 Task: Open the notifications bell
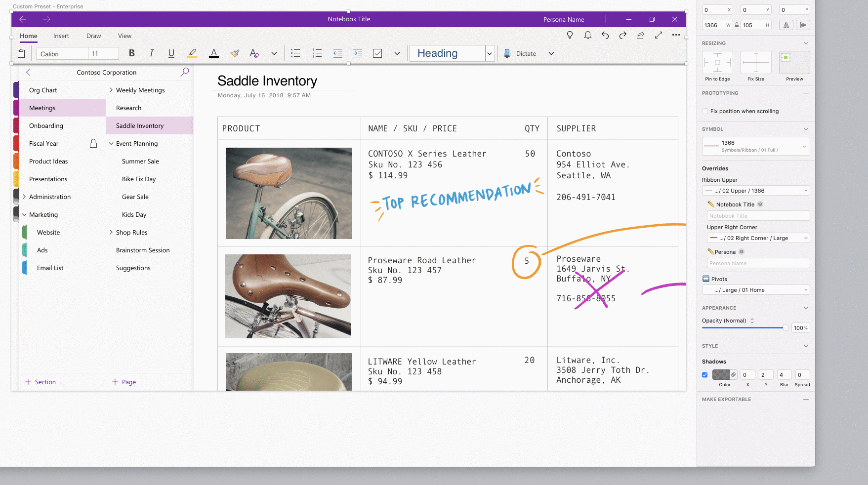point(587,36)
